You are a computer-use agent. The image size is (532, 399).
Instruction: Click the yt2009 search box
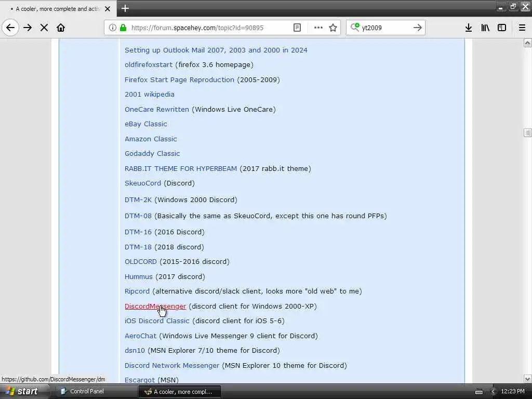[385, 28]
